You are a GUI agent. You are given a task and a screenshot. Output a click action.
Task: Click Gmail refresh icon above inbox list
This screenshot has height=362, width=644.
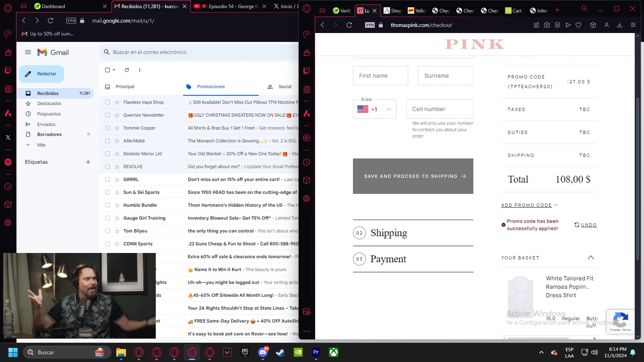[x=127, y=70]
